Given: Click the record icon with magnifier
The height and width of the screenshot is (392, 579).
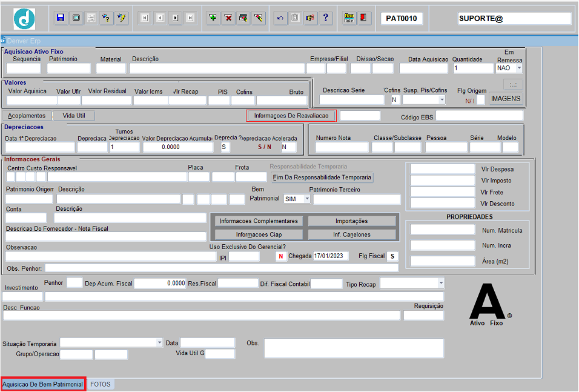Looking at the screenshot, I should click(x=243, y=18).
